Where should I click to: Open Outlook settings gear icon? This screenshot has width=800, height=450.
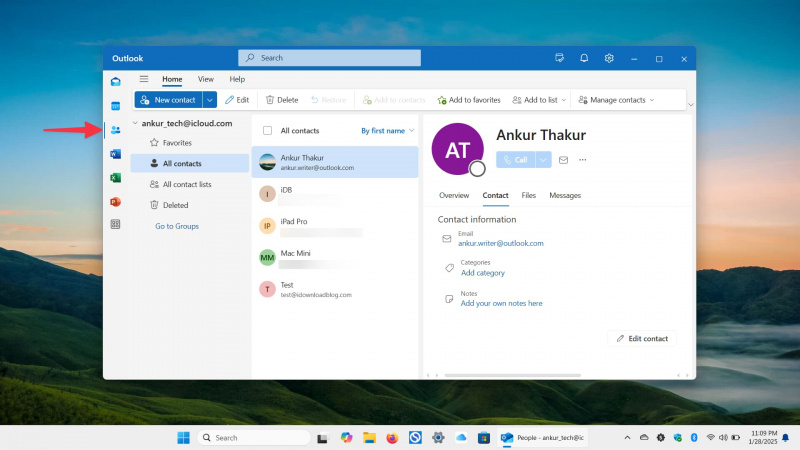click(x=609, y=58)
